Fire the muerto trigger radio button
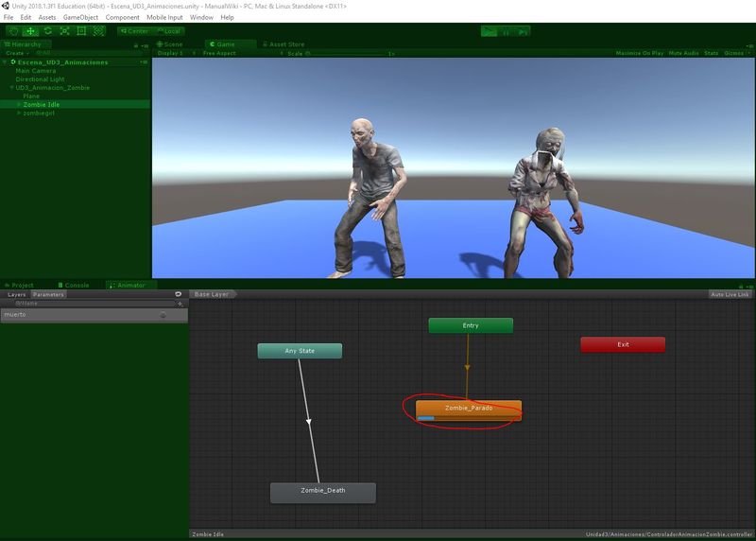Image resolution: width=756 pixels, height=541 pixels. pyautogui.click(x=163, y=315)
